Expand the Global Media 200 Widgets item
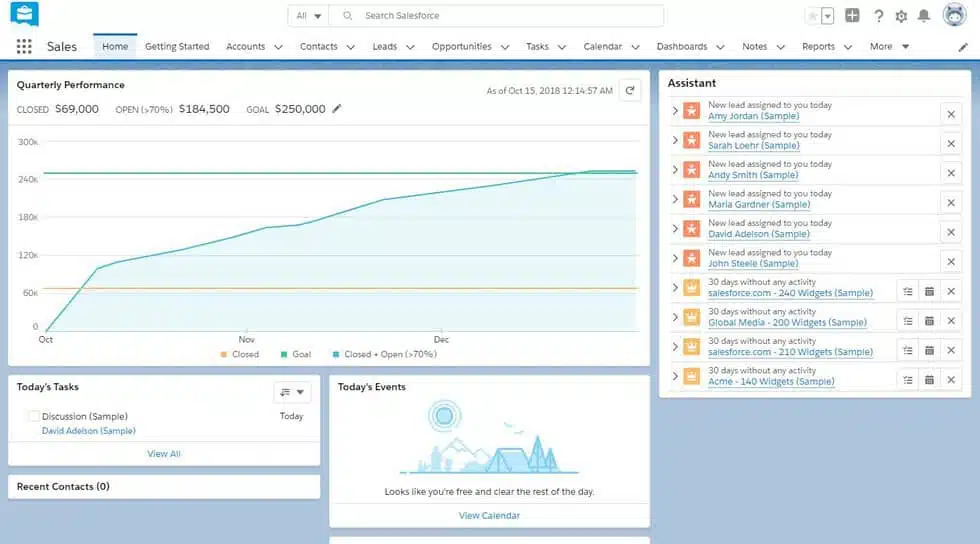The width and height of the screenshot is (980, 544). [x=675, y=317]
